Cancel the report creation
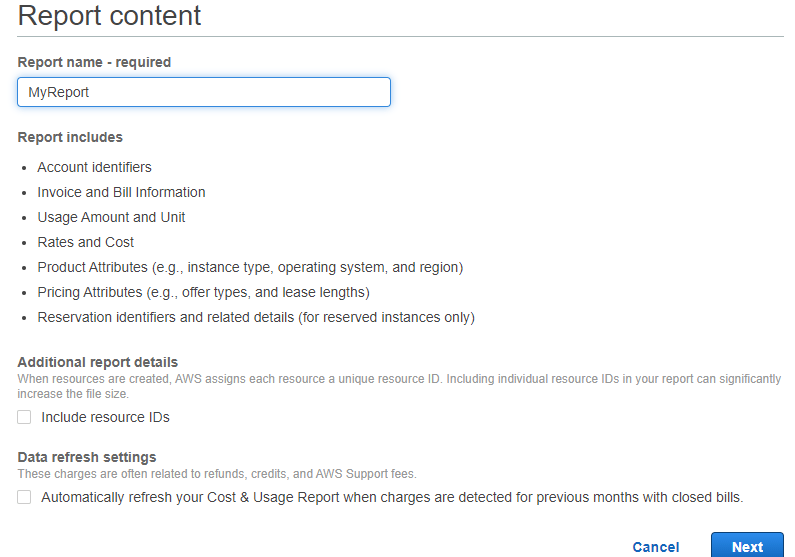The width and height of the screenshot is (795, 557). point(656,547)
